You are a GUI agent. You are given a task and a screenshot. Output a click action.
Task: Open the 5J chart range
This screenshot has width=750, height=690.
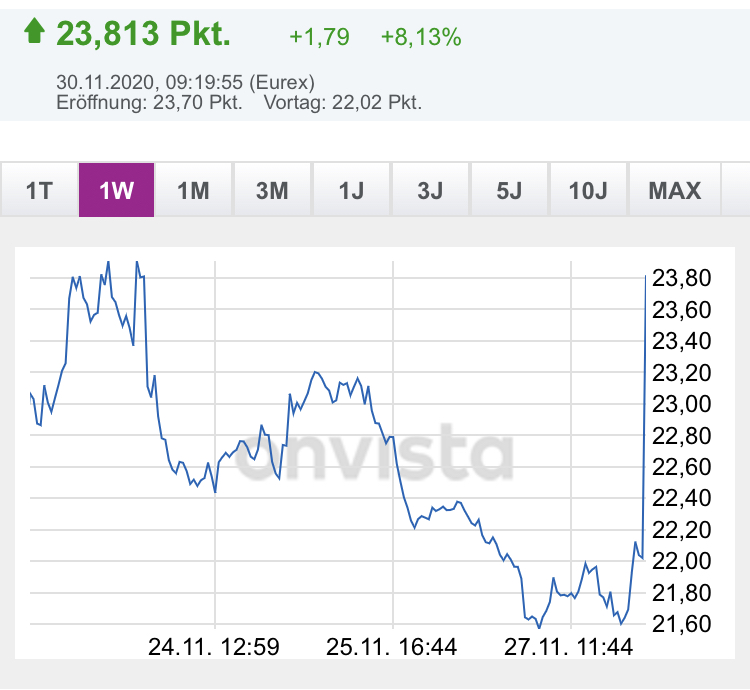509,190
